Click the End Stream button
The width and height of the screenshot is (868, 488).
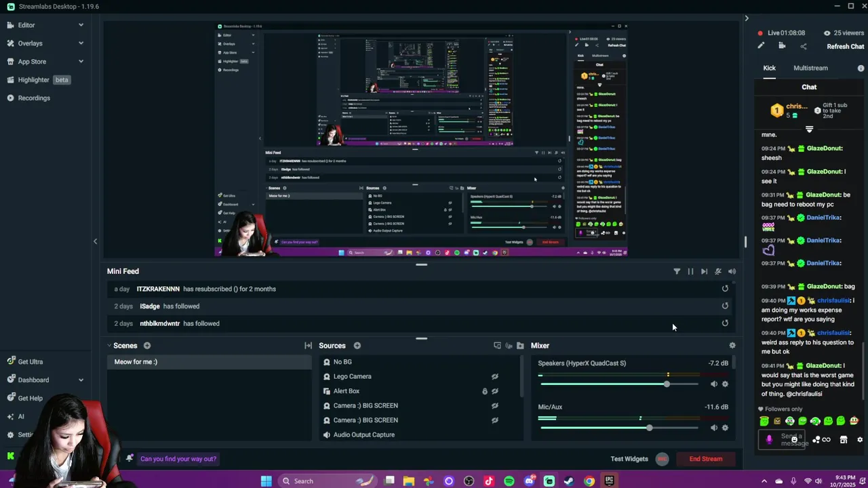click(706, 459)
